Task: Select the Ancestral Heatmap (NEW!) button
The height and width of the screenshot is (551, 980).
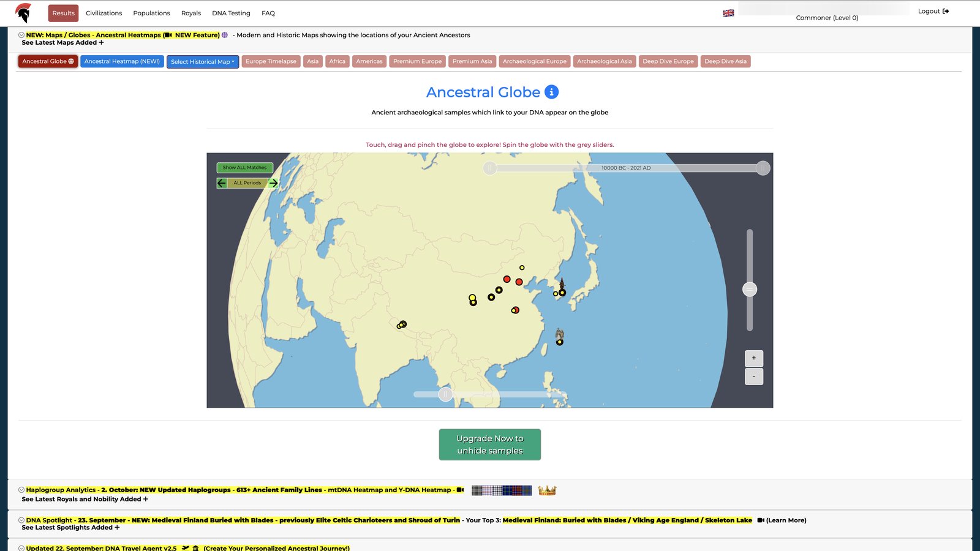Action: [x=122, y=61]
